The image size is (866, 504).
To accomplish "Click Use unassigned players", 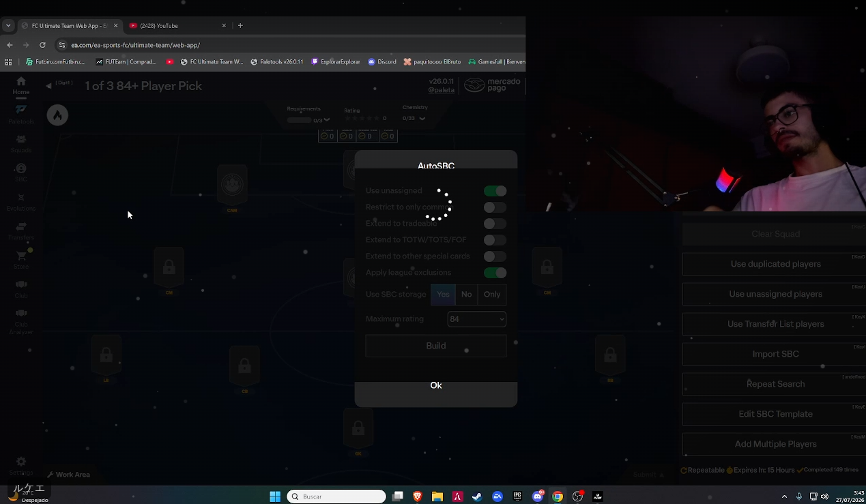I will click(776, 294).
